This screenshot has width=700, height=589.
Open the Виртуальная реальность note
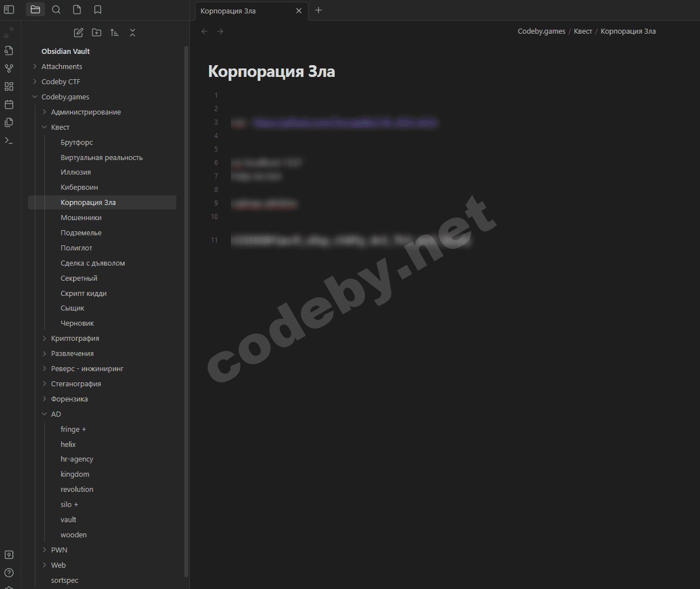[102, 157]
